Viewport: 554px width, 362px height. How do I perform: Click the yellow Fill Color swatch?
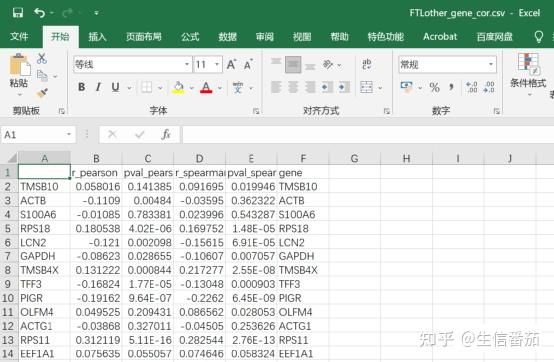(178, 87)
